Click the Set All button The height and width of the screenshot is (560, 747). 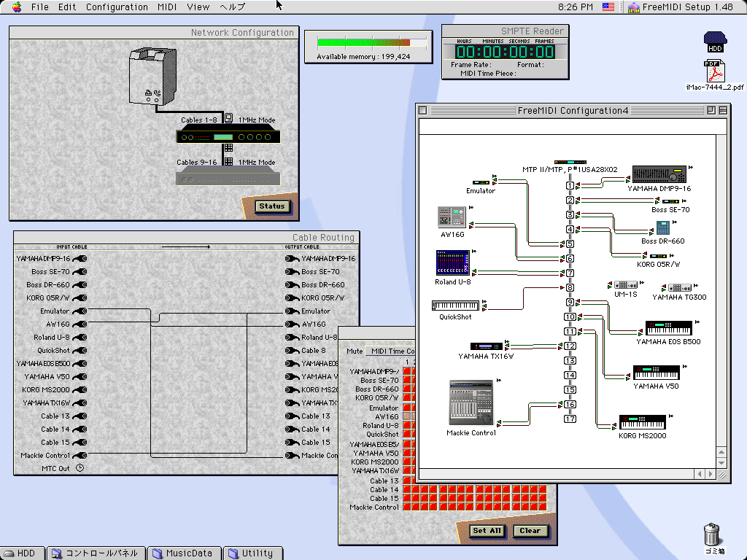coord(487,531)
